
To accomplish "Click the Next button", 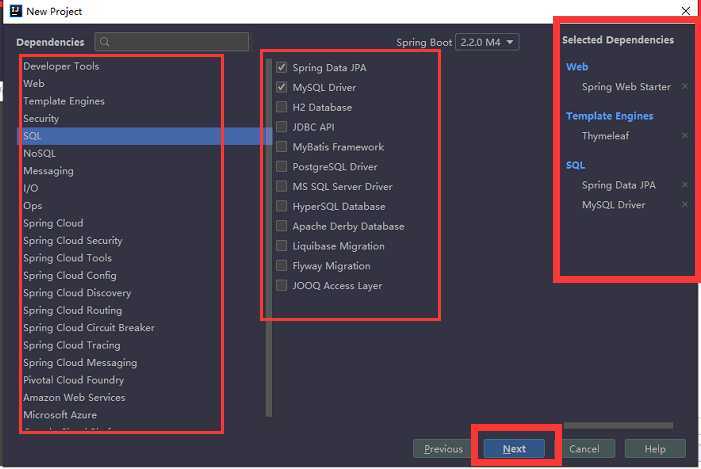I will point(514,448).
